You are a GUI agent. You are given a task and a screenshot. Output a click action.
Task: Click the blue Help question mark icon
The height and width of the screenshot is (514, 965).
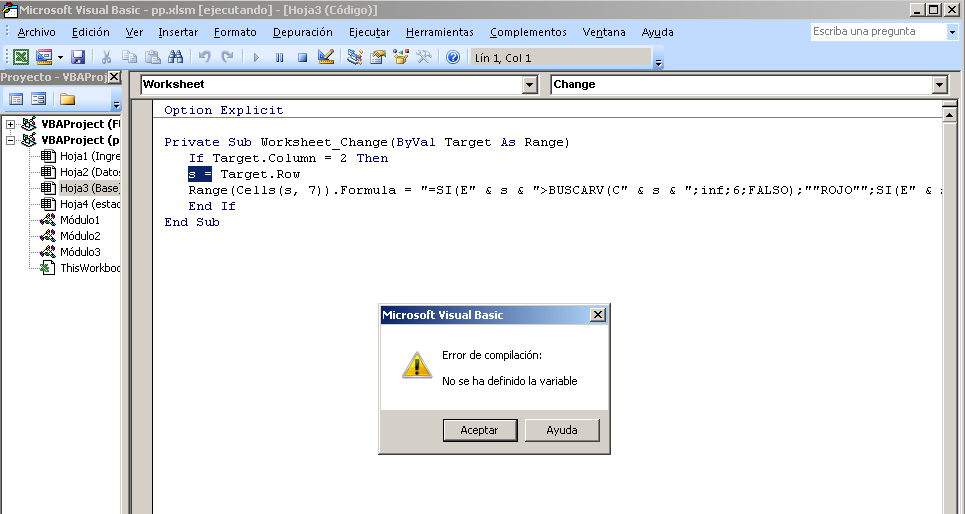pyautogui.click(x=453, y=57)
